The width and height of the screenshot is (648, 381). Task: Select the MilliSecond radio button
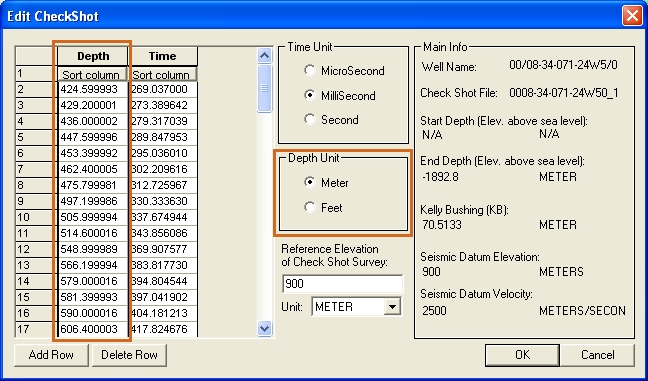[x=310, y=95]
